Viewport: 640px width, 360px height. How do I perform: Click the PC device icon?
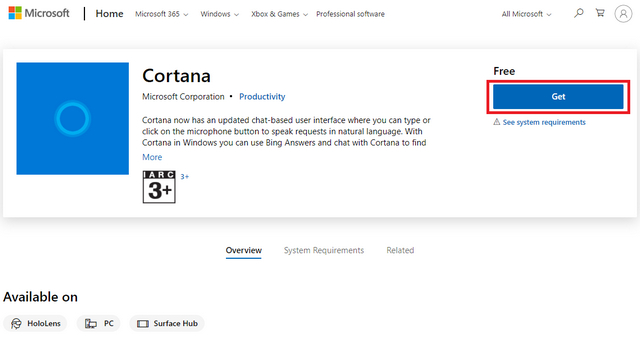click(91, 324)
